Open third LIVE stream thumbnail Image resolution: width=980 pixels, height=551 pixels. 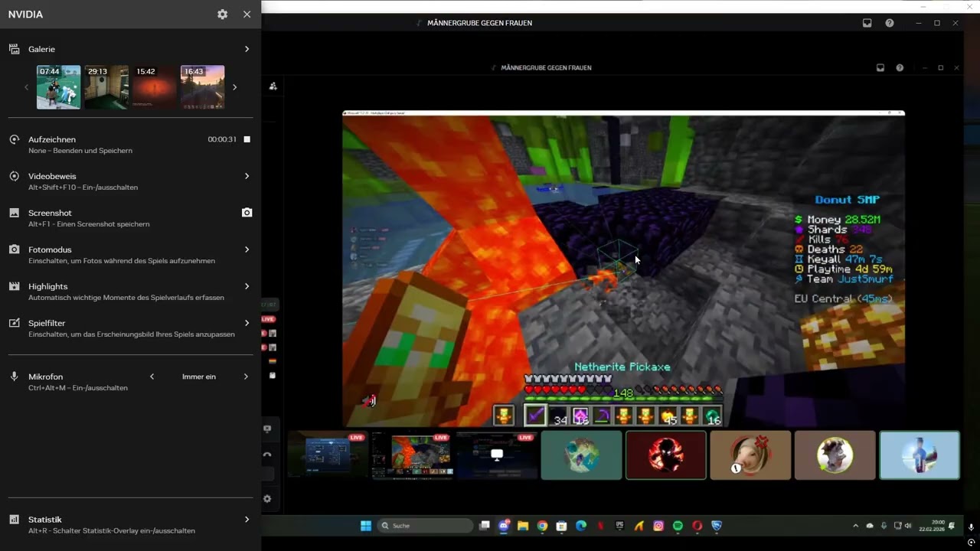[496, 455]
